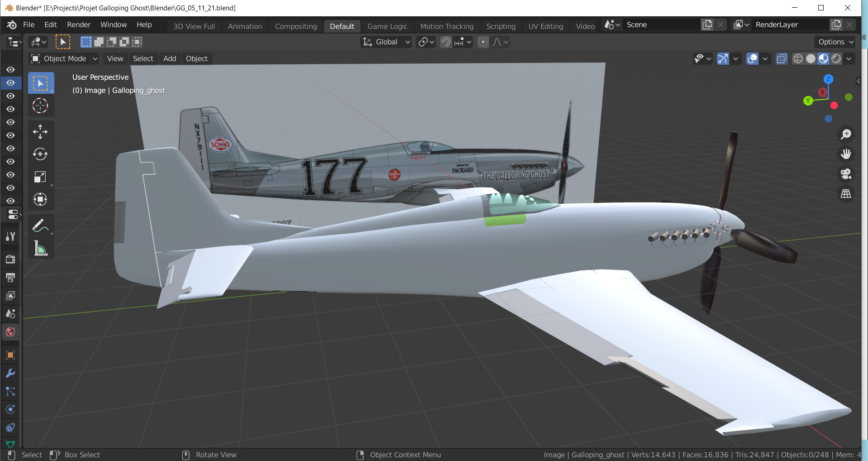The width and height of the screenshot is (868, 461).
Task: Select the Rotate tool
Action: (x=41, y=154)
